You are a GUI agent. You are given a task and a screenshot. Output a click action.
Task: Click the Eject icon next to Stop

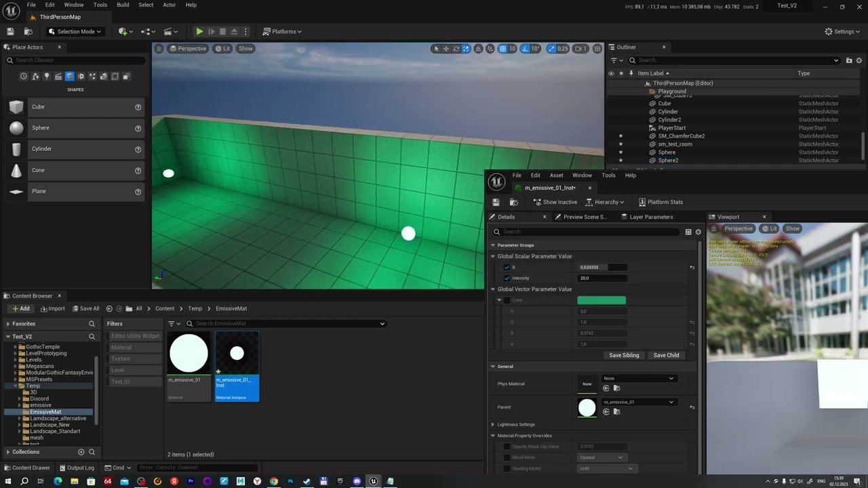[x=234, y=31]
